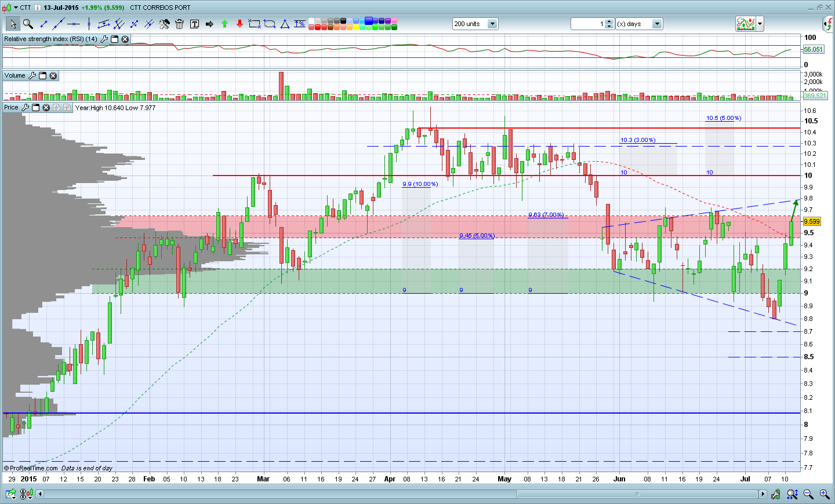Open the CTT instrument chart menu
The height and width of the screenshot is (504, 835).
16,8
